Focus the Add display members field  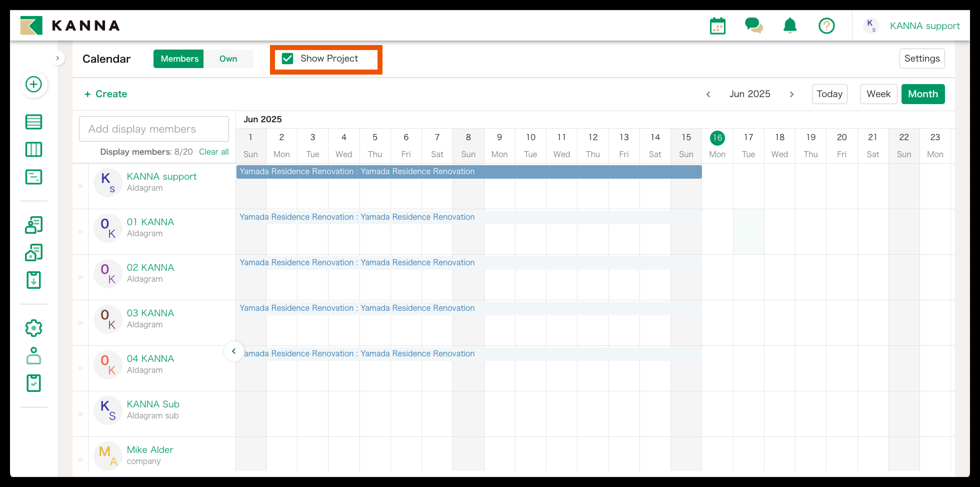pyautogui.click(x=154, y=129)
